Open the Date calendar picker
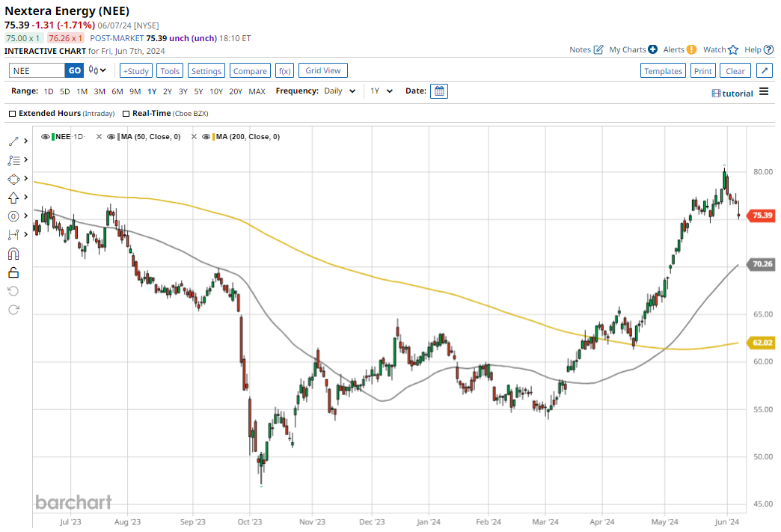 (x=440, y=91)
